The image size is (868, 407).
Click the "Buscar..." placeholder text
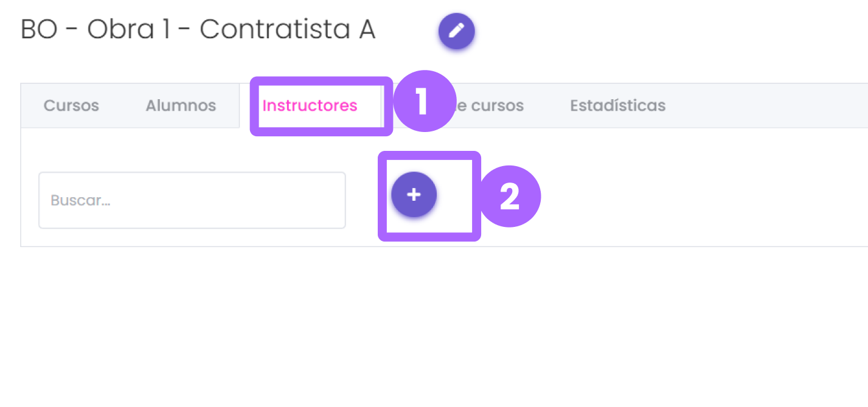pos(80,200)
